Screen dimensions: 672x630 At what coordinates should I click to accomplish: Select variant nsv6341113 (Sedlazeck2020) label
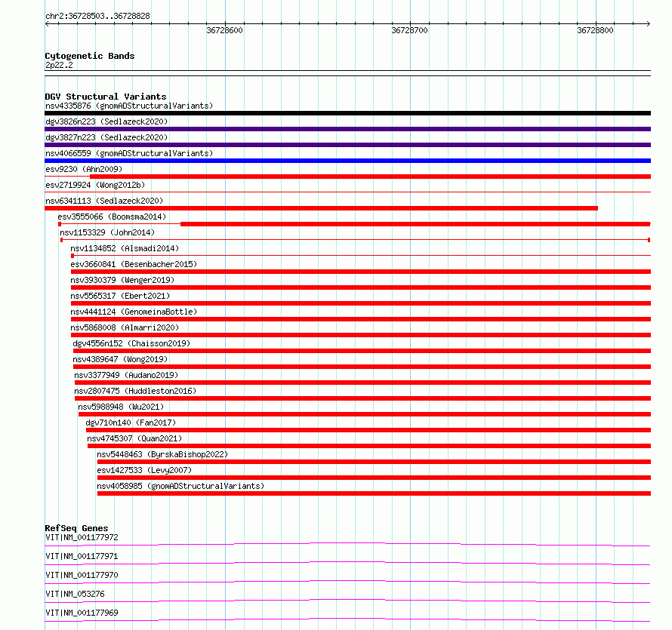[x=104, y=201]
